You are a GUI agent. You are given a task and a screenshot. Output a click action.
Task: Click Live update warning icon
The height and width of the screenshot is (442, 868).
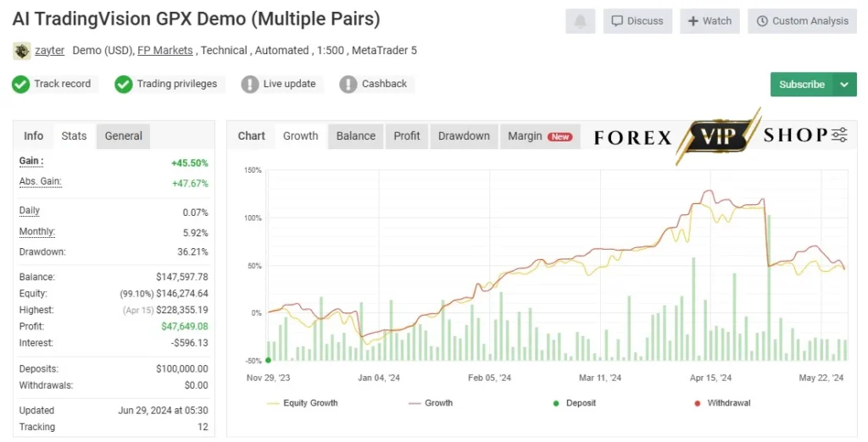(250, 84)
